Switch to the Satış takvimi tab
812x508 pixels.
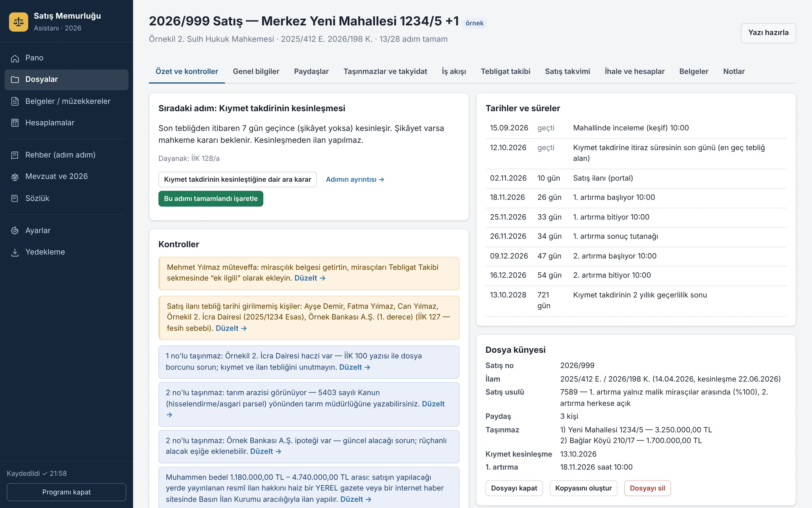[x=567, y=71]
